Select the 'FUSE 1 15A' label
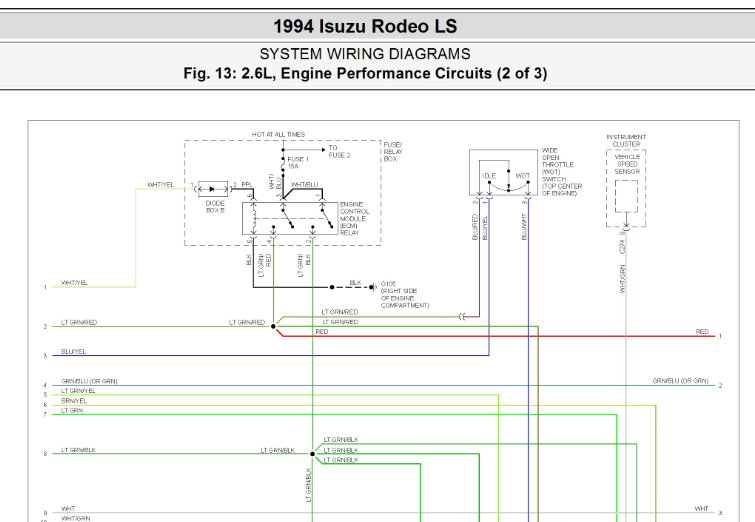The width and height of the screenshot is (755, 522). (298, 162)
